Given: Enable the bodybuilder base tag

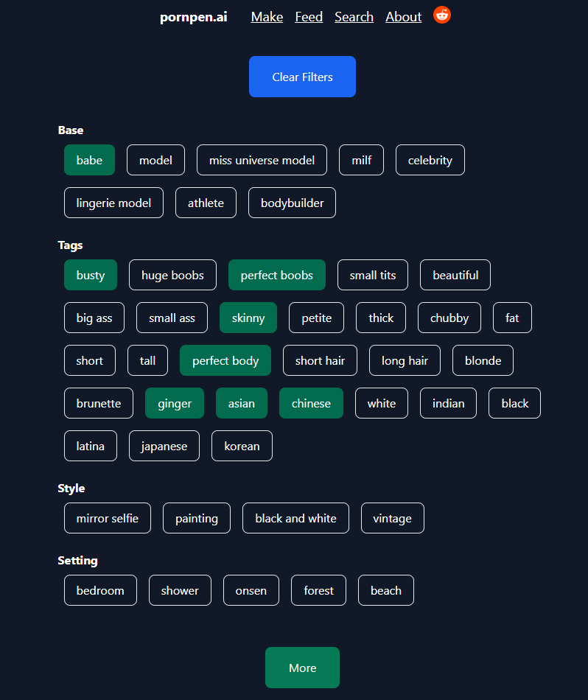Looking at the screenshot, I should click(292, 203).
